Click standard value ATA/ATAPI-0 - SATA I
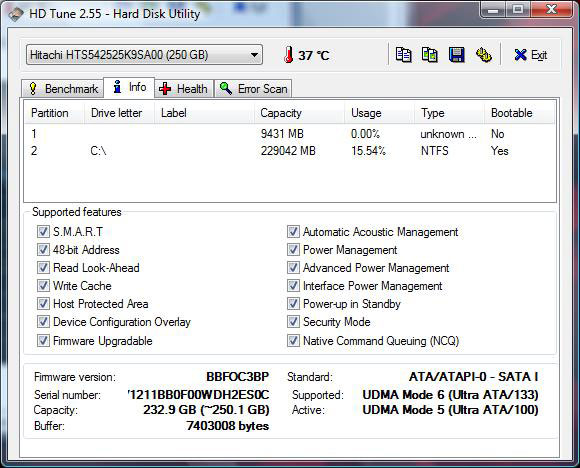Viewport: 580px width, 468px height. (x=473, y=377)
